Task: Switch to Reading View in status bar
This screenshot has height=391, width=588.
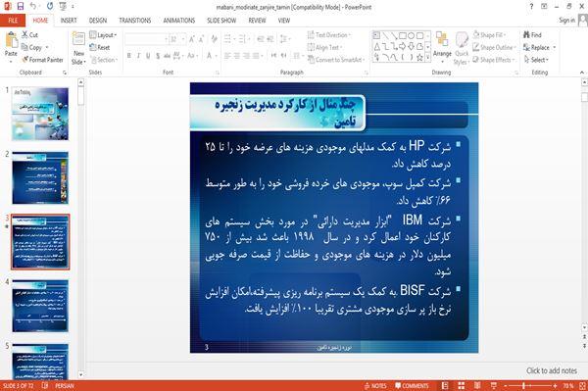Action: [477, 386]
